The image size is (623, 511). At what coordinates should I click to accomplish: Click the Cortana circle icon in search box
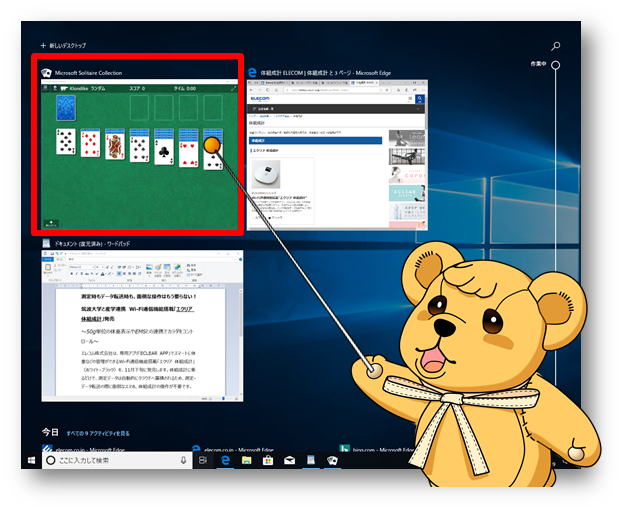coord(51,460)
